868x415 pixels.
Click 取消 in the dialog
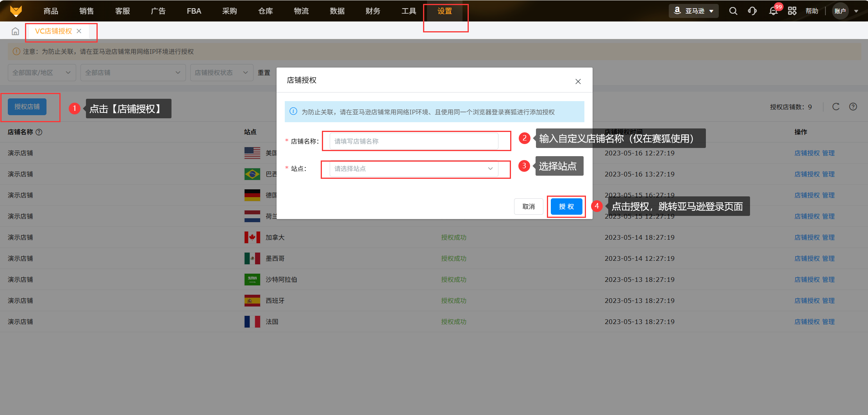529,207
